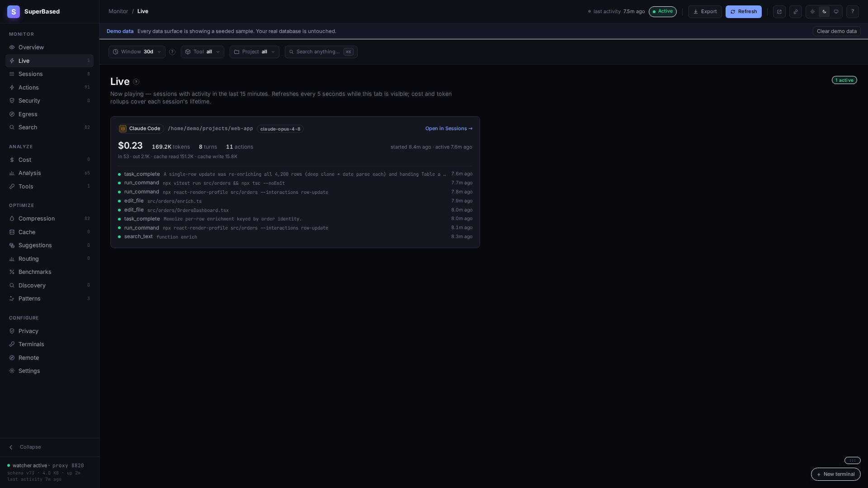Click the terminal drag handle above New terminal
The image size is (868, 488).
pyautogui.click(x=853, y=461)
